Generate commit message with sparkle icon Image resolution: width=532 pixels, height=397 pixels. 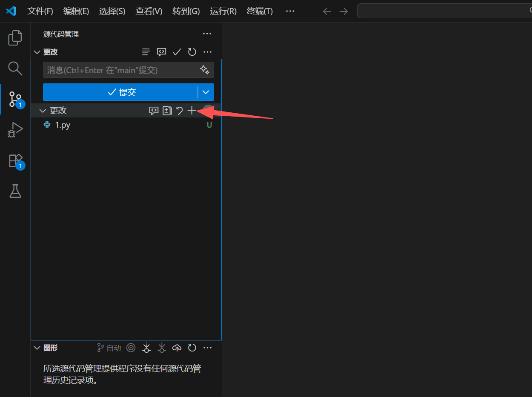pyautogui.click(x=204, y=70)
